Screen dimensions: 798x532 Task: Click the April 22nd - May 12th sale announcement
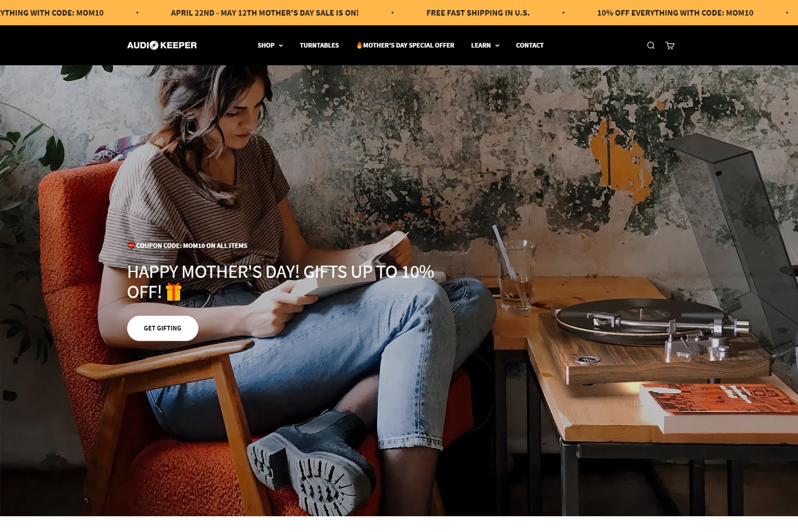[265, 13]
